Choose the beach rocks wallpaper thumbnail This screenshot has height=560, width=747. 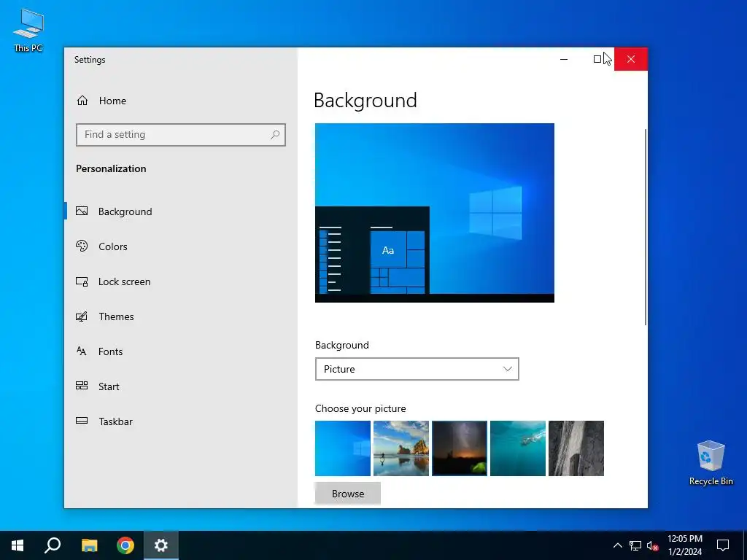point(401,448)
